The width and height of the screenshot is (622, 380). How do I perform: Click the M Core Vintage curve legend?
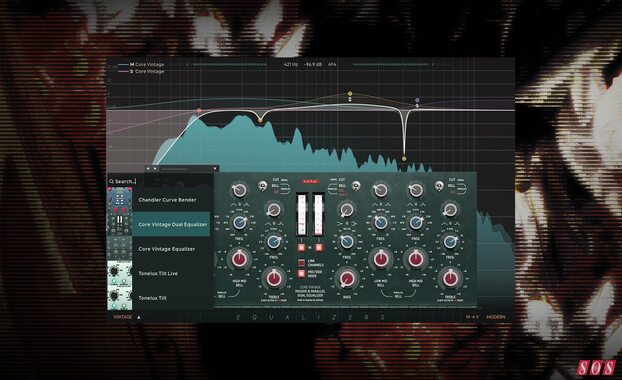[142, 64]
